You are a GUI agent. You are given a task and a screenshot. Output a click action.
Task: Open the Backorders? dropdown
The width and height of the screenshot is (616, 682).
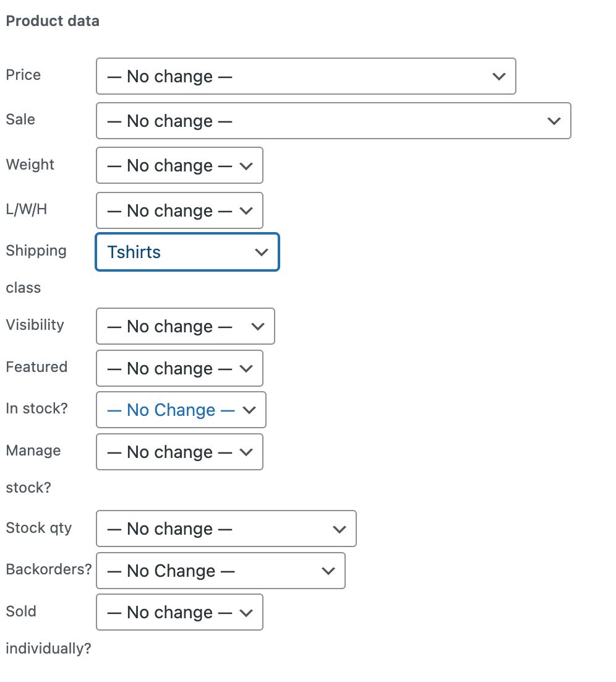click(x=220, y=571)
